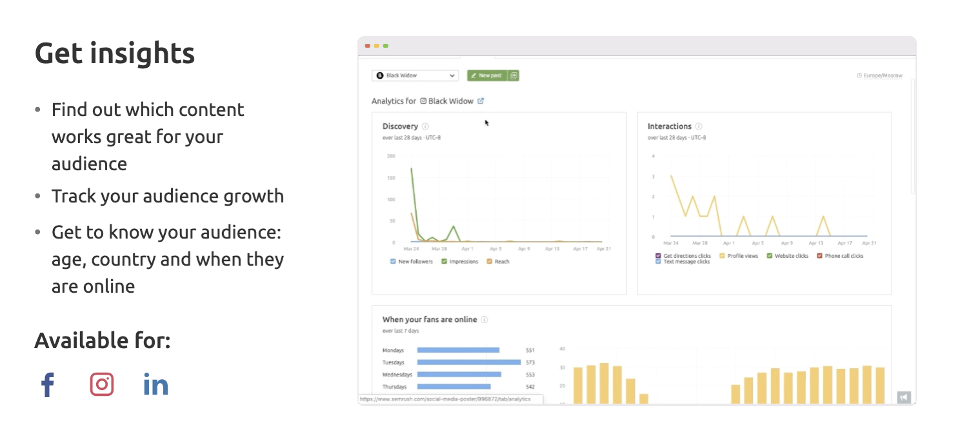This screenshot has height=432, width=980.
Task: Click the info icon next to Discovery
Action: coord(425,126)
